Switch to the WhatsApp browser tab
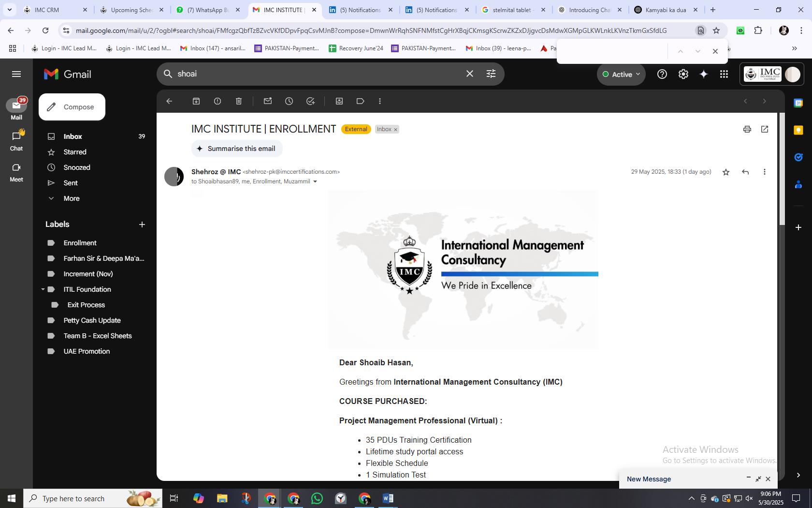 208,10
